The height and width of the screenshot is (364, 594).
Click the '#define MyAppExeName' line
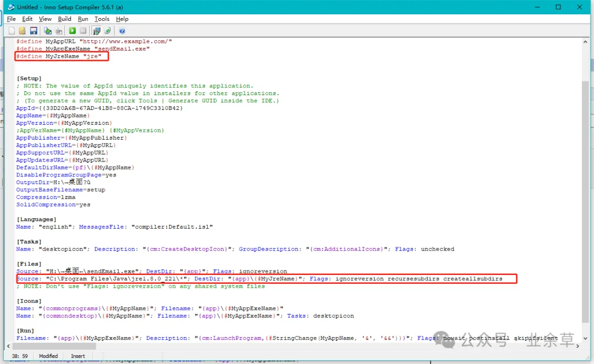[83, 49]
